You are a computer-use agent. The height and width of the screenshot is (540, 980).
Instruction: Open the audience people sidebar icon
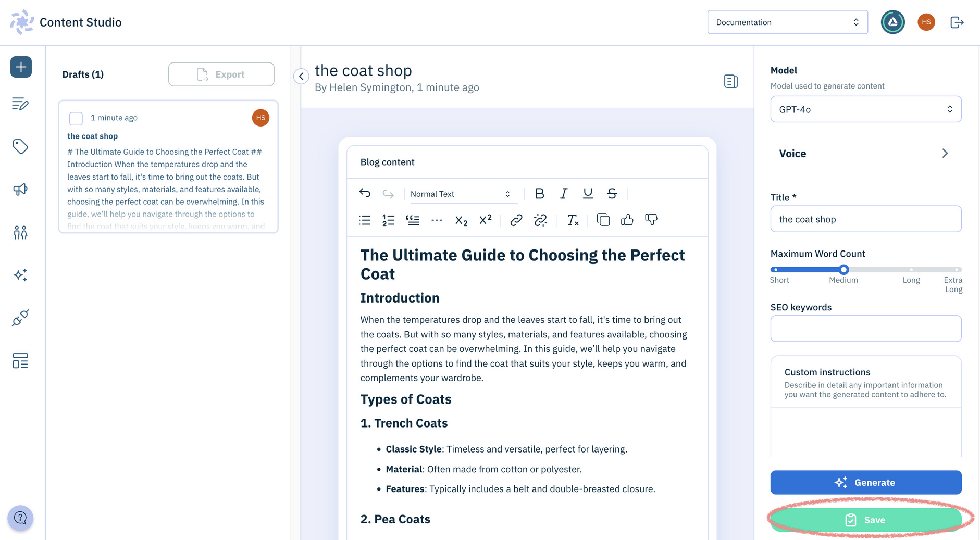coord(20,232)
